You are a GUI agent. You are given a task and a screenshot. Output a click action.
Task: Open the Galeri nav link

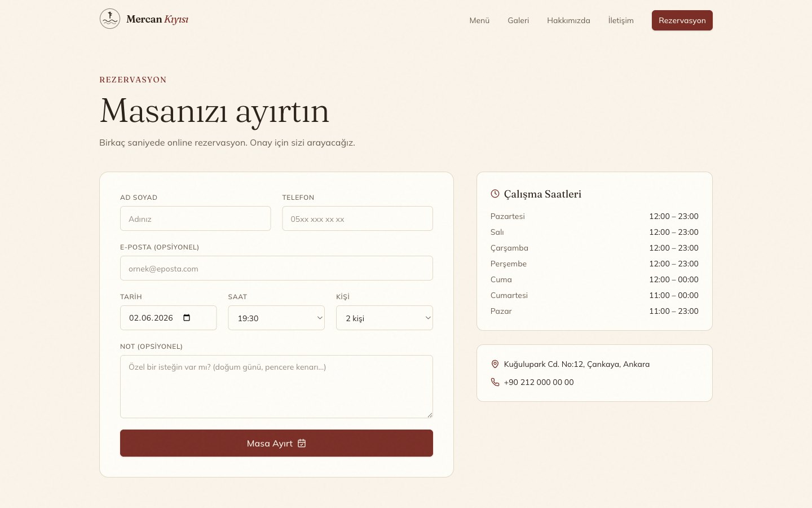click(x=518, y=20)
